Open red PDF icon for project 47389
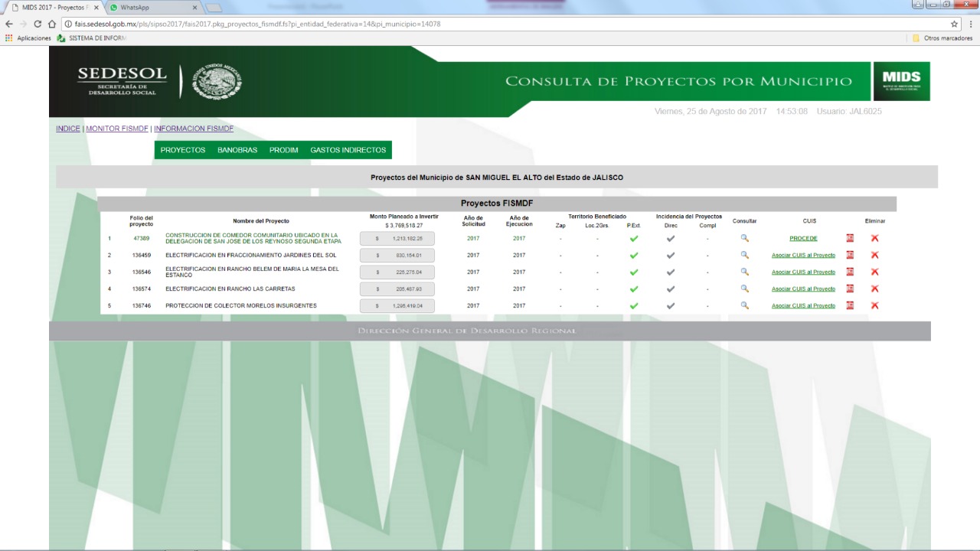Screen dimensions: 980x551 [x=850, y=238]
